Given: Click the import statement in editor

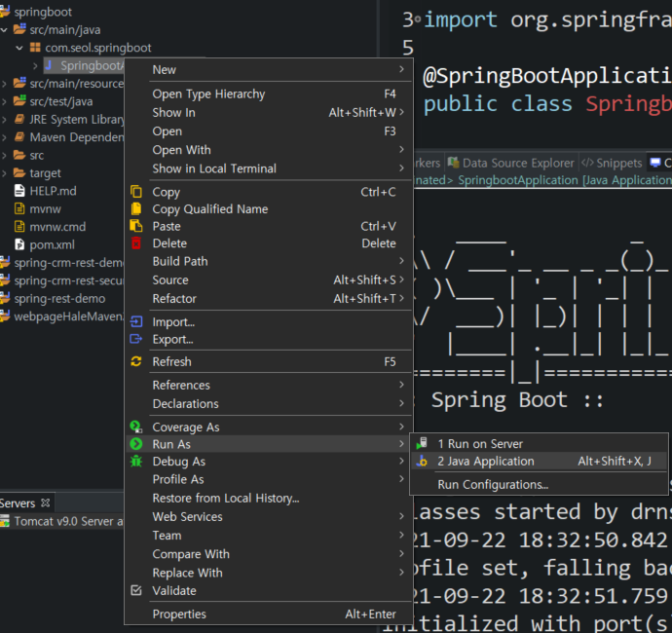Looking at the screenshot, I should coord(547,19).
